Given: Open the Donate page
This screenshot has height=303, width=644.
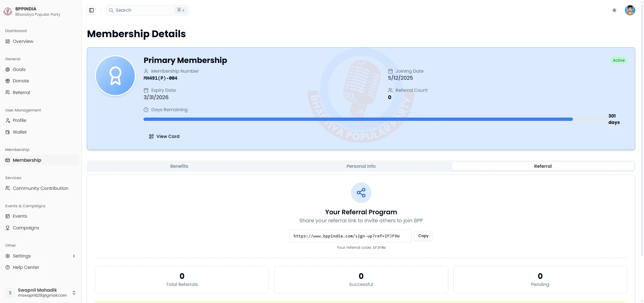Looking at the screenshot, I should (41, 81).
